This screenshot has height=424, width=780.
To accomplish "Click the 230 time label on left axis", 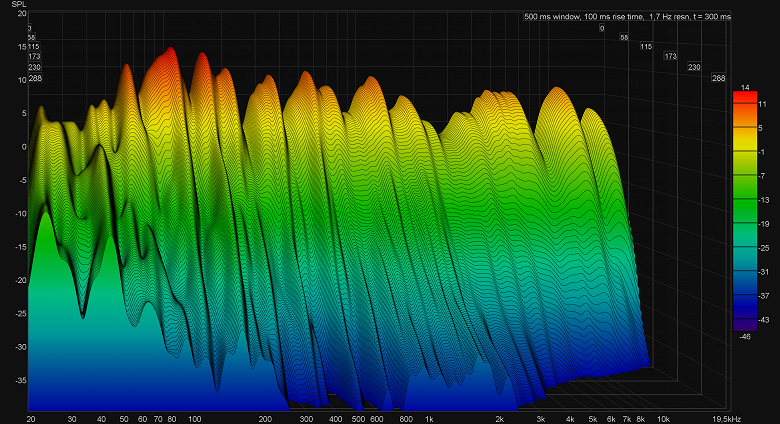I will [x=34, y=67].
